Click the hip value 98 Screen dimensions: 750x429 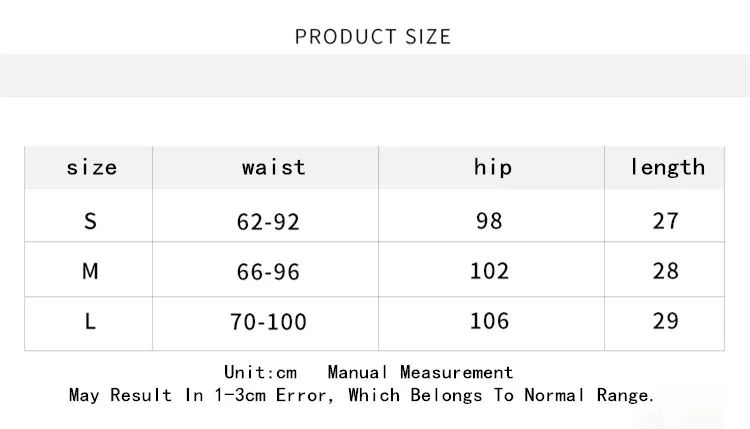coord(489,221)
